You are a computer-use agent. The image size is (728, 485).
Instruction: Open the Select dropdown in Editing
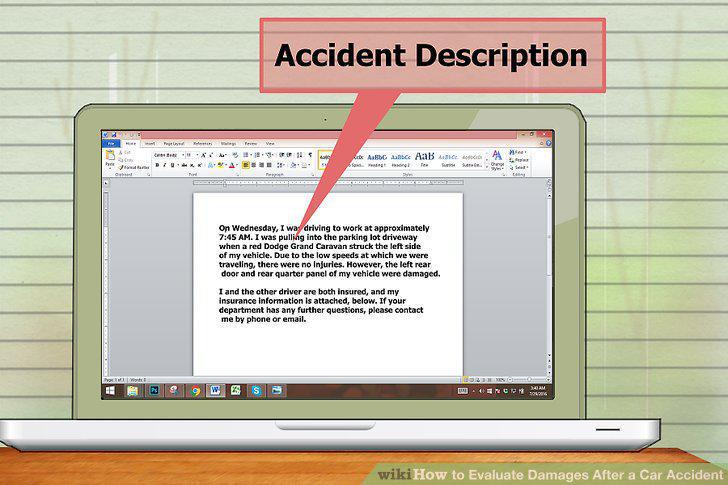[x=519, y=168]
